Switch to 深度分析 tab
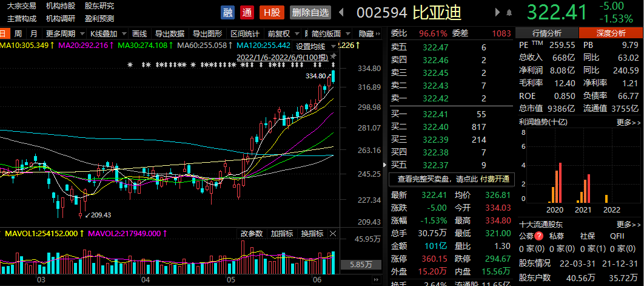This screenshot has width=644, height=286. (x=611, y=33)
